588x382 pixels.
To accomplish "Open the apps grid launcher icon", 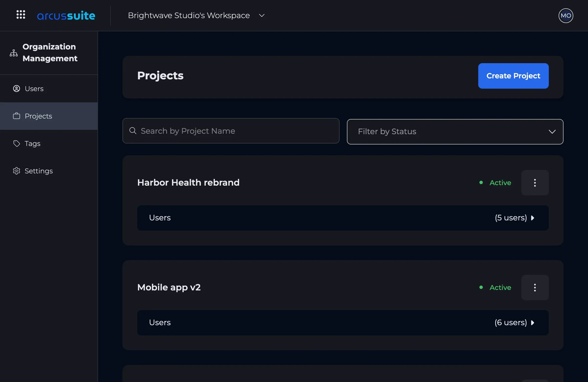I will point(21,14).
